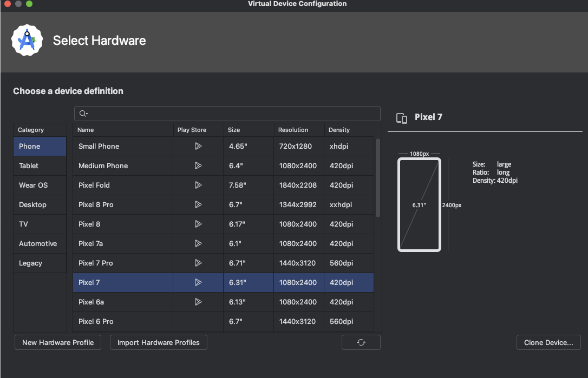Click the xxhdpi density cell
Screen dimensions: 588x378
[x=349, y=204]
